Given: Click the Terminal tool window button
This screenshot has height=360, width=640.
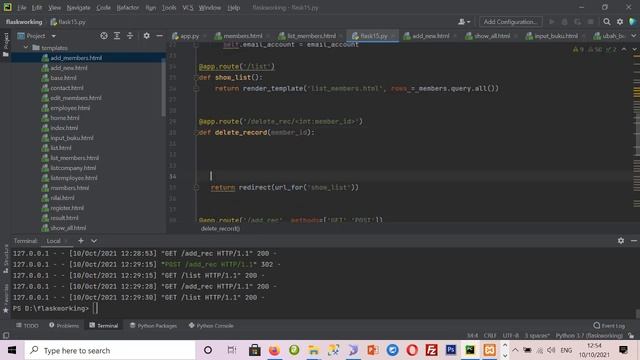Looking at the screenshot, I should 104,326.
